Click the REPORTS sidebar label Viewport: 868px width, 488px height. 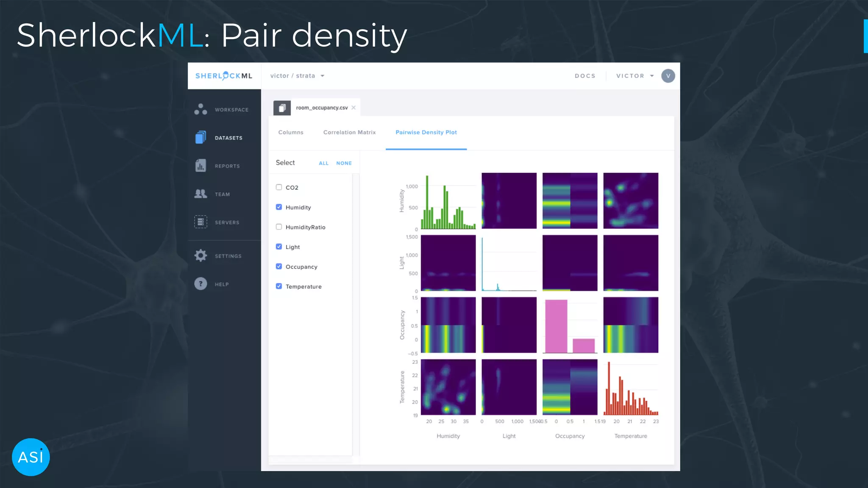point(227,166)
